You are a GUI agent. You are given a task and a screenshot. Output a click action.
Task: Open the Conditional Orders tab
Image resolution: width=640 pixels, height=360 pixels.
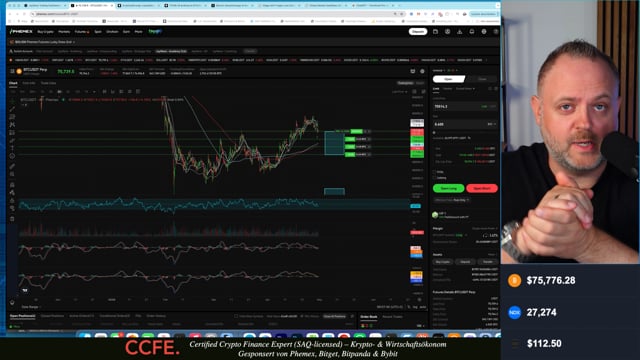point(114,316)
